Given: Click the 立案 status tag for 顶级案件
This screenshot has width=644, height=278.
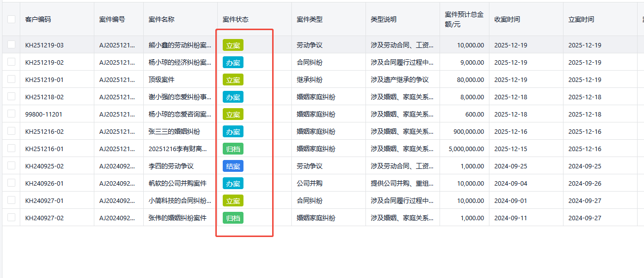Looking at the screenshot, I should pyautogui.click(x=233, y=79).
